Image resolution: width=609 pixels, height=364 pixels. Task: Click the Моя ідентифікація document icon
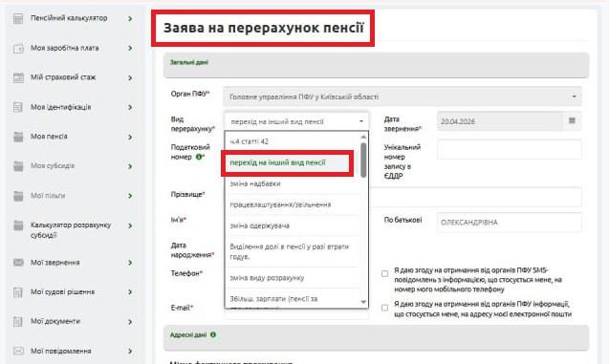click(x=18, y=107)
